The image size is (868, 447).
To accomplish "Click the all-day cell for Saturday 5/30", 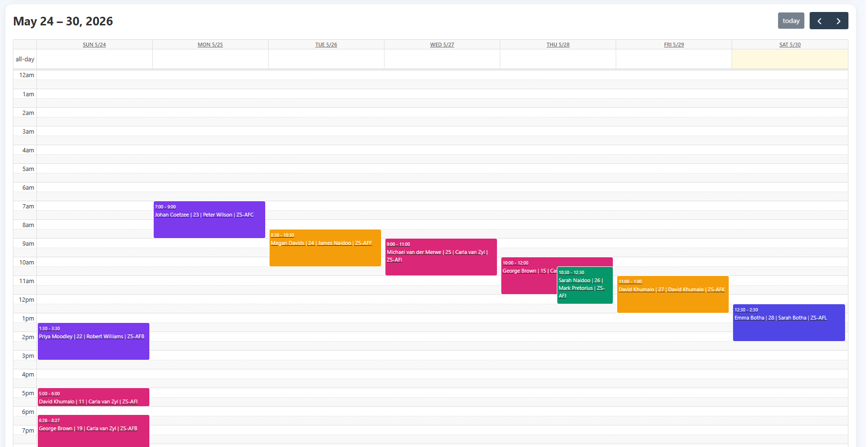I will [790, 59].
